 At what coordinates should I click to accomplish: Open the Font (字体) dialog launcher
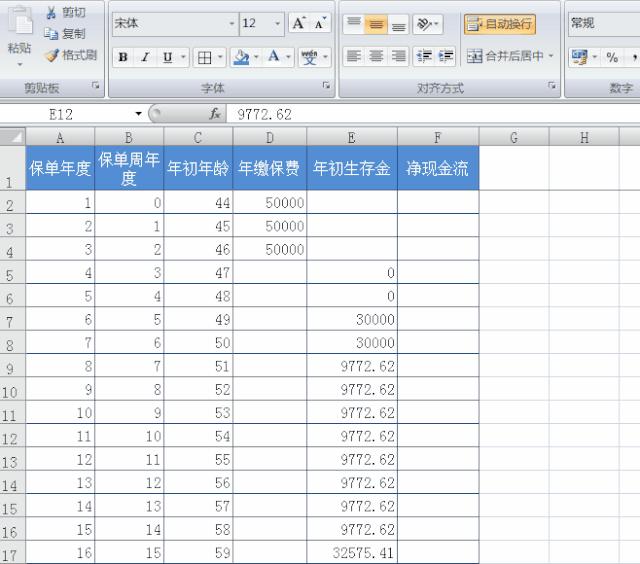click(x=326, y=85)
